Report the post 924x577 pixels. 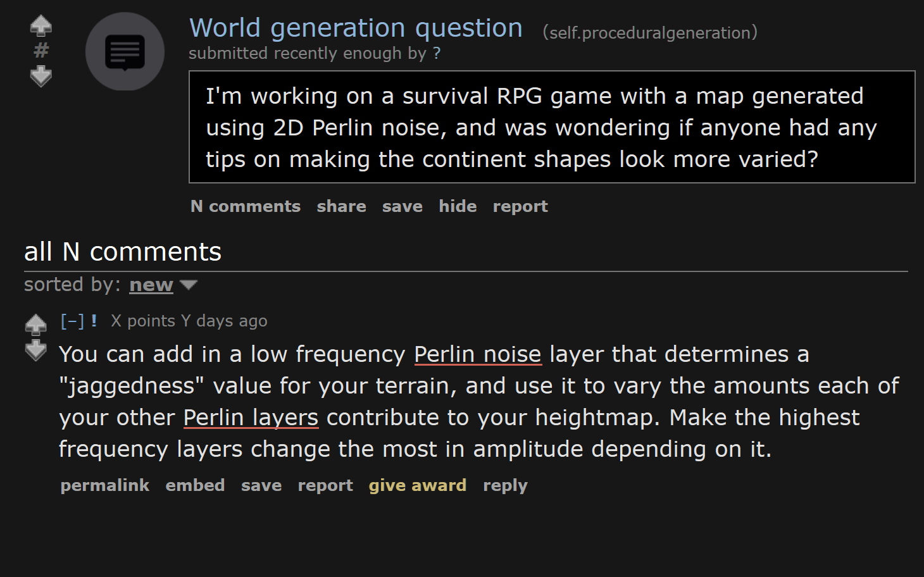(520, 206)
